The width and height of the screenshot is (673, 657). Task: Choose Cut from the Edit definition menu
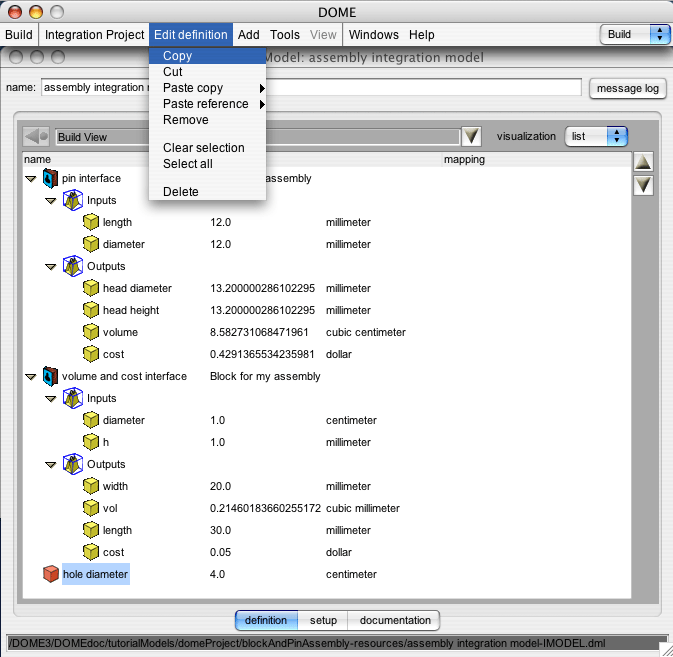[207, 72]
